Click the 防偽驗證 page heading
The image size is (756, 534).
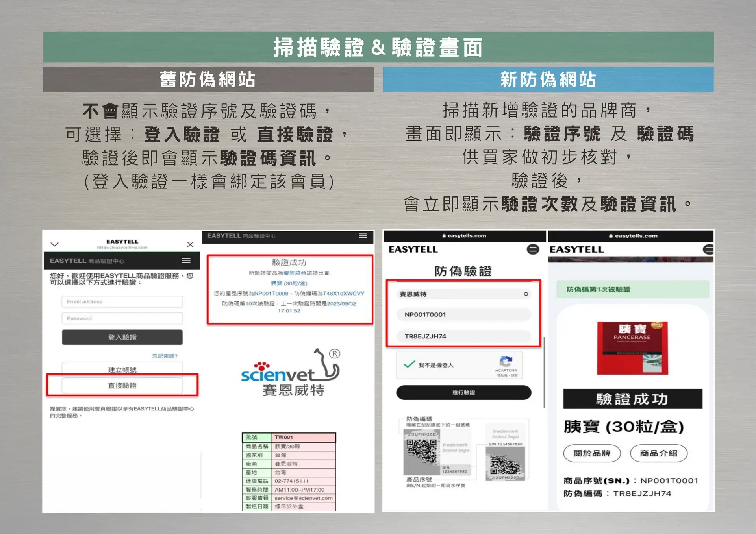coord(463,271)
